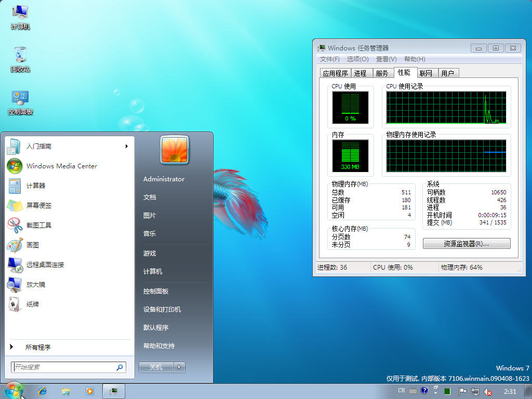Click the Start orb button
This screenshot has width=532, height=399.
click(x=14, y=391)
